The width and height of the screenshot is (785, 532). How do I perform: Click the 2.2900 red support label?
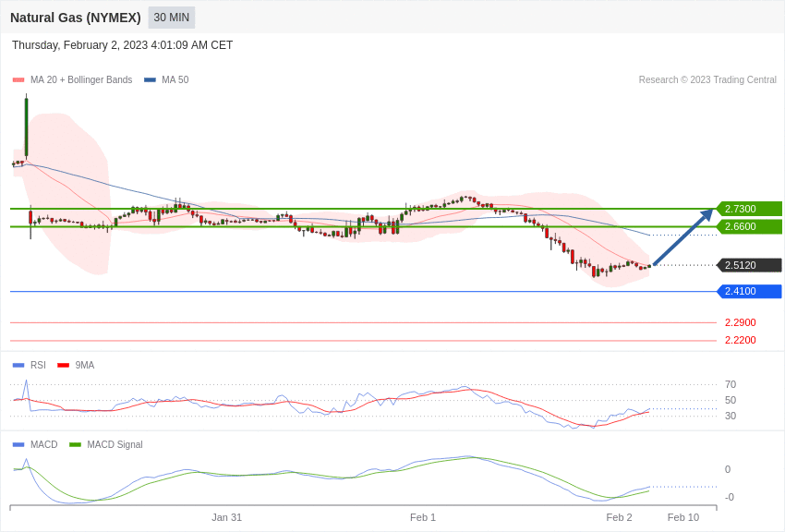pyautogui.click(x=740, y=322)
